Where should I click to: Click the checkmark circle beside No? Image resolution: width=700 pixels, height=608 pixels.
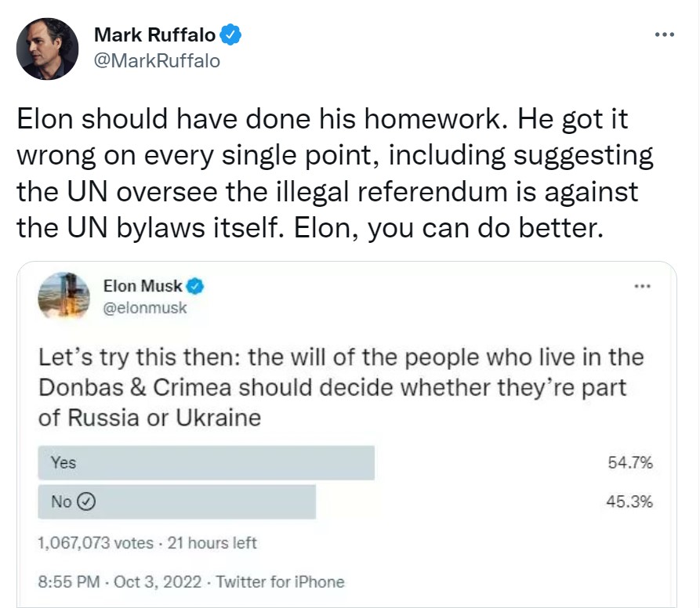coord(88,502)
